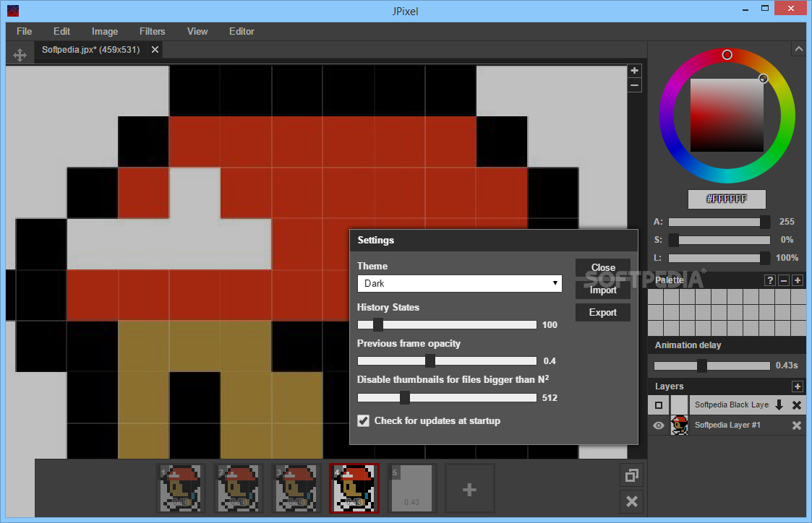Open palette help question mark icon
This screenshot has width=812, height=523.
click(770, 280)
